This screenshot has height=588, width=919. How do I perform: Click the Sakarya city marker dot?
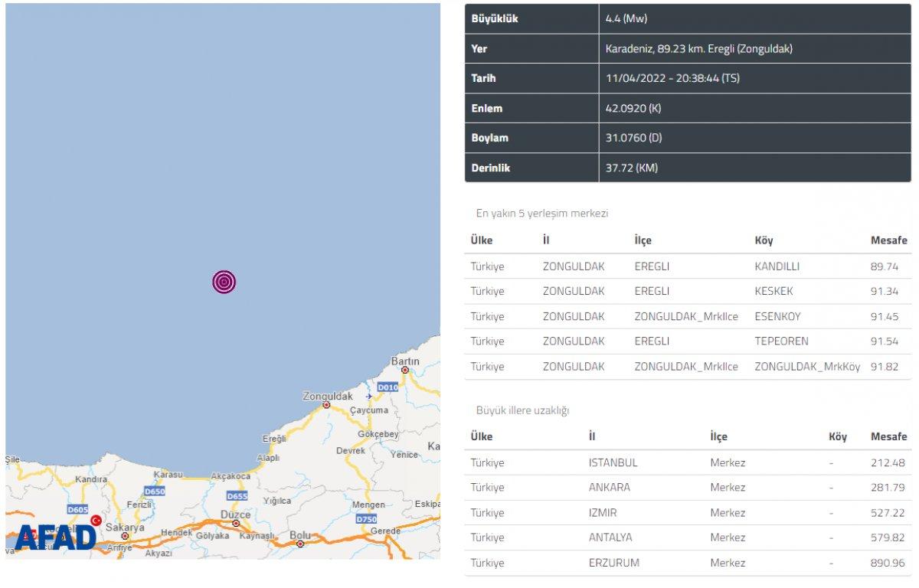125,536
